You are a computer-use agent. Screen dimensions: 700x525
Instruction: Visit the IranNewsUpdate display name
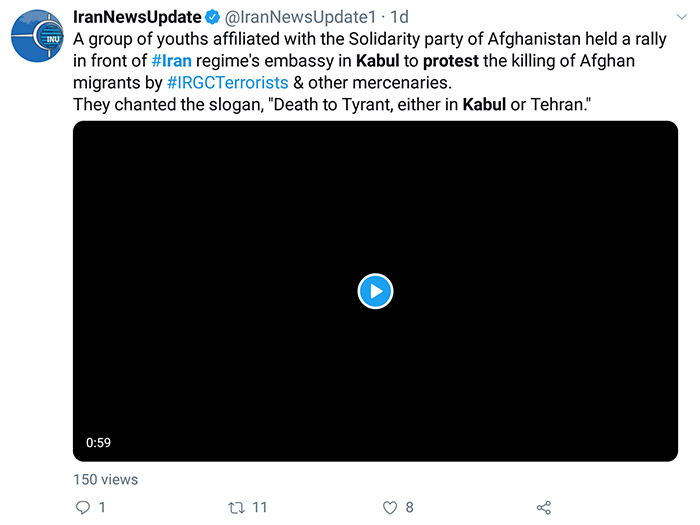point(138,17)
